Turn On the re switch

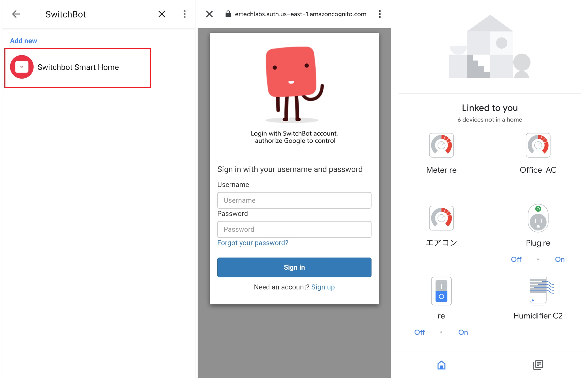(463, 332)
